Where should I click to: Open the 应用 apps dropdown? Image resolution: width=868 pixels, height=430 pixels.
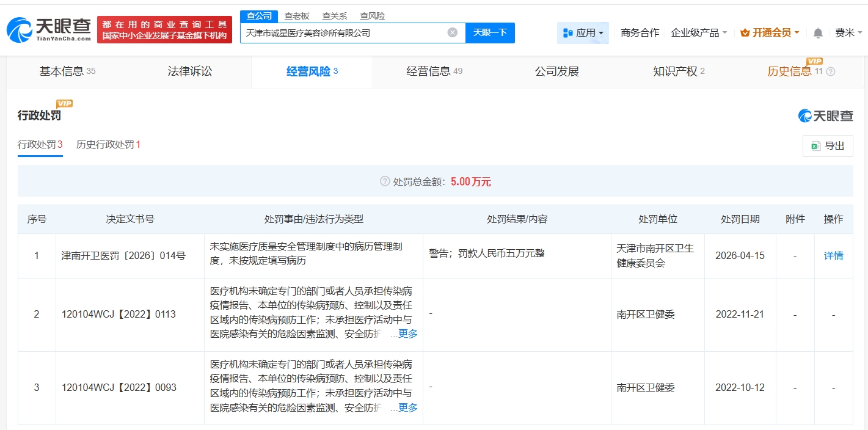click(x=583, y=33)
